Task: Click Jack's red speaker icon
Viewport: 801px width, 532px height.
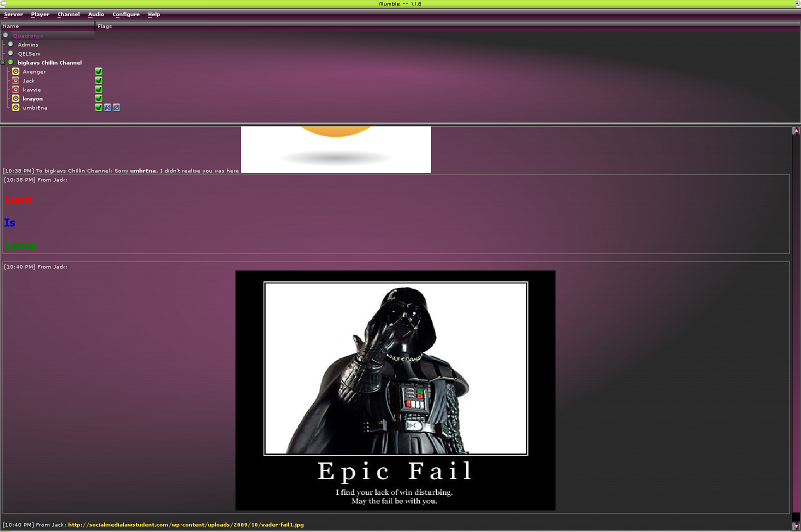Action: point(16,80)
